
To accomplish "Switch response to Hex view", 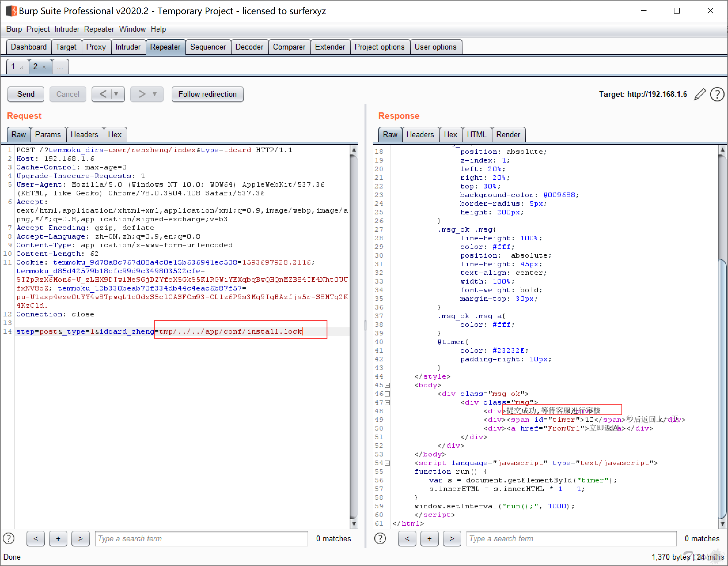I will click(x=451, y=135).
